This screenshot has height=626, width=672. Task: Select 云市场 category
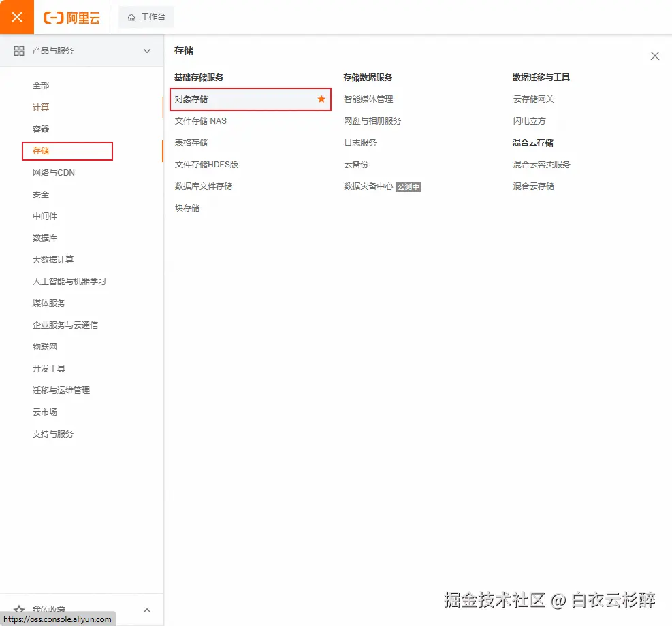point(45,412)
